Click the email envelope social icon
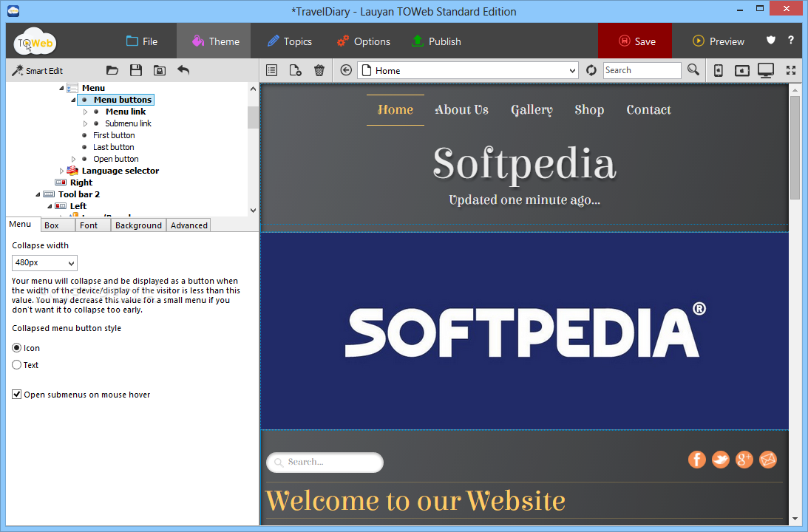The height and width of the screenshot is (532, 808). [x=768, y=460]
